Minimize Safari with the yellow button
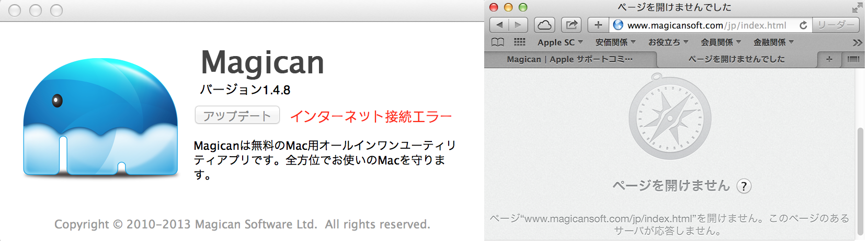The image size is (868, 241). (x=508, y=7)
